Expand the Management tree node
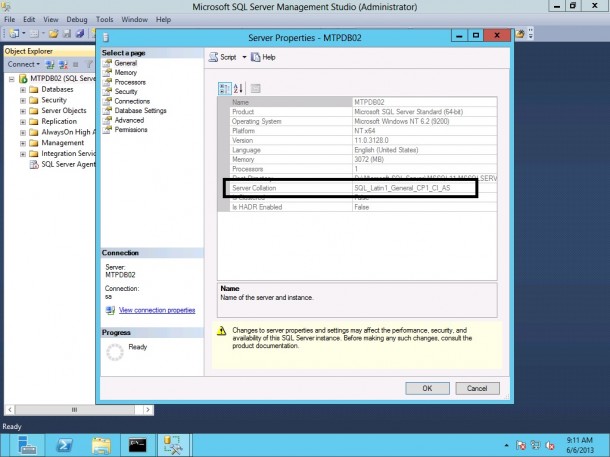 click(x=23, y=143)
